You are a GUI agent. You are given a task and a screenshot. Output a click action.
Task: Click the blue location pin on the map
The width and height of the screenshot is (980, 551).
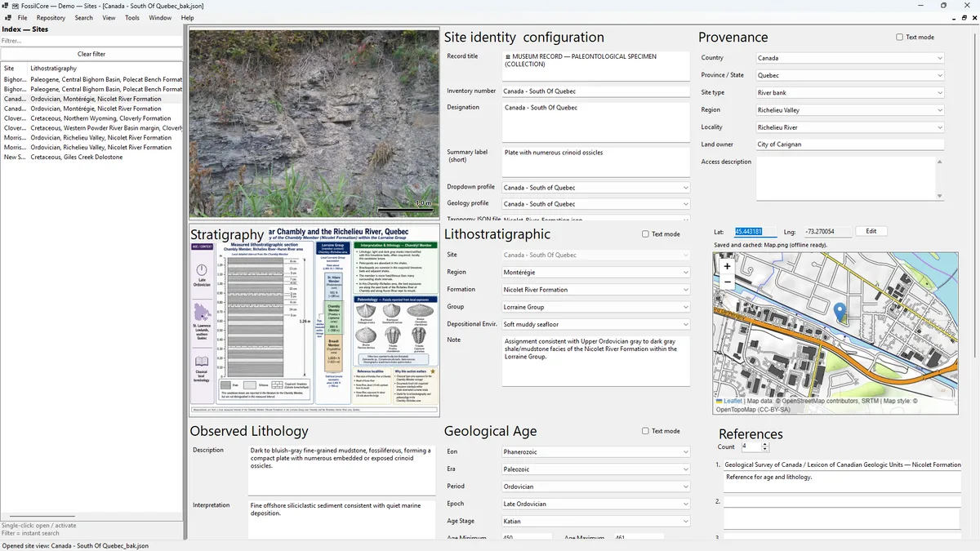840,313
